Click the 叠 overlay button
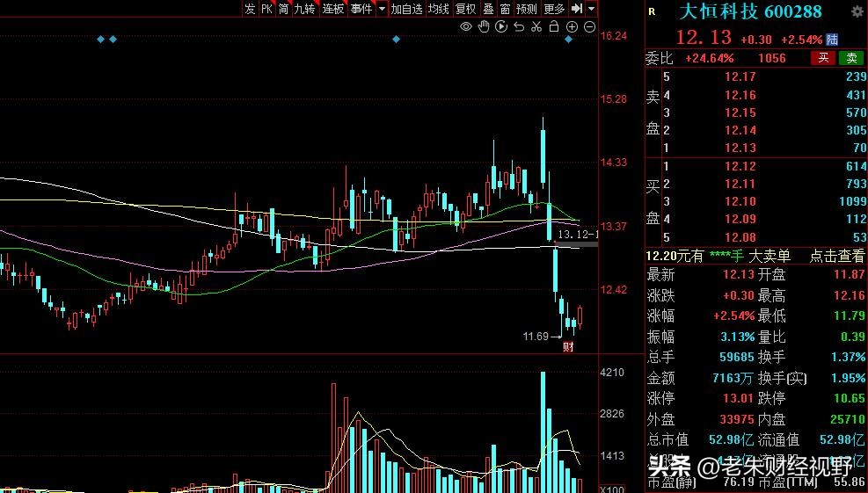This screenshot has height=493, width=868. click(488, 8)
